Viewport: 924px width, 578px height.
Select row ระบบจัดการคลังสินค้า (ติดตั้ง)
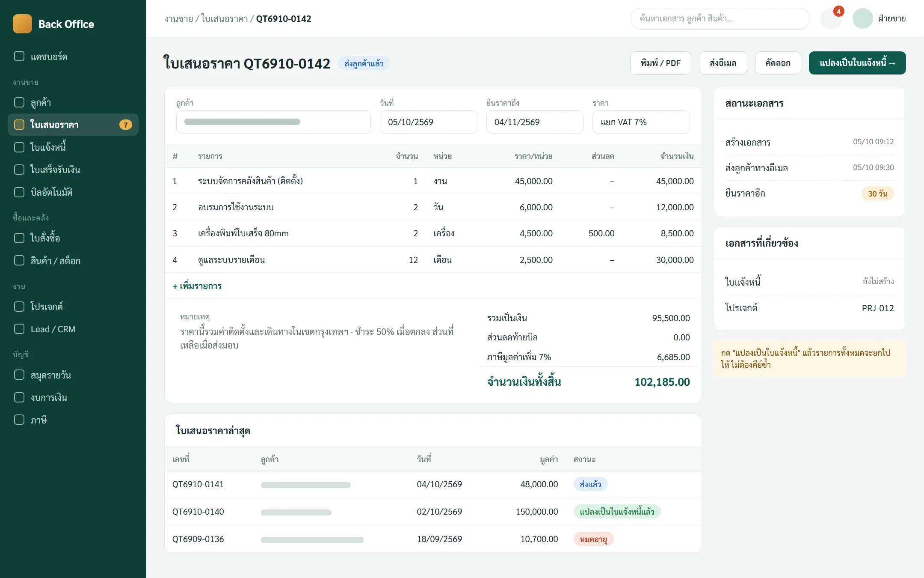[x=433, y=181]
